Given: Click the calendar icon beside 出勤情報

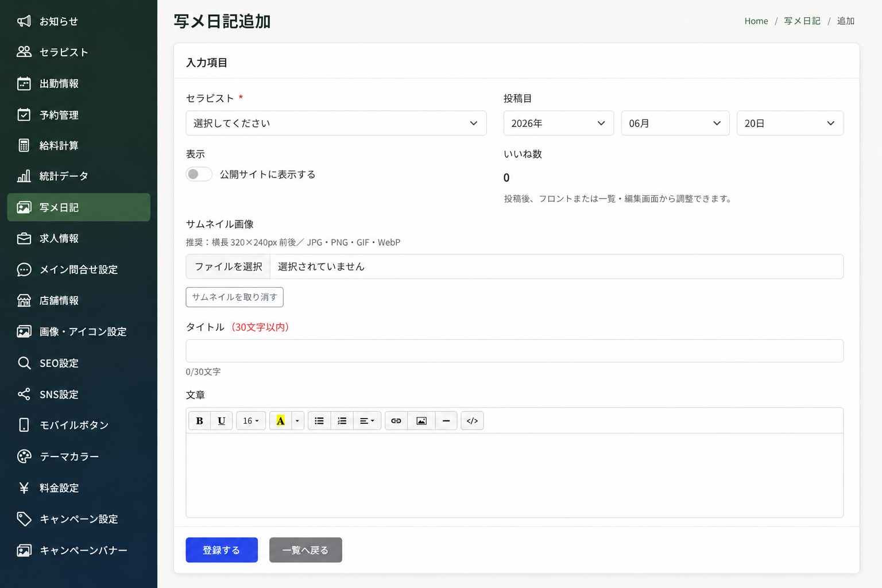Looking at the screenshot, I should tap(24, 84).
